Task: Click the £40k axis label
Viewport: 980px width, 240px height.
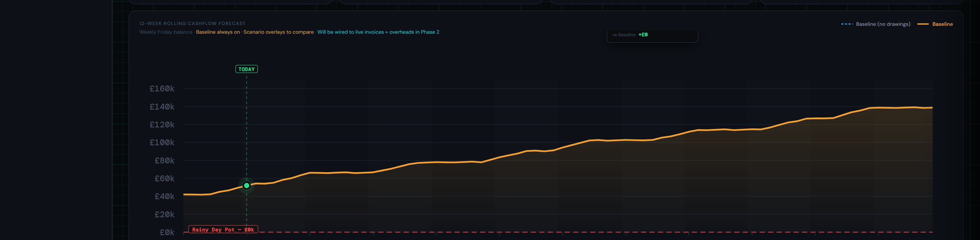Action: click(x=164, y=196)
